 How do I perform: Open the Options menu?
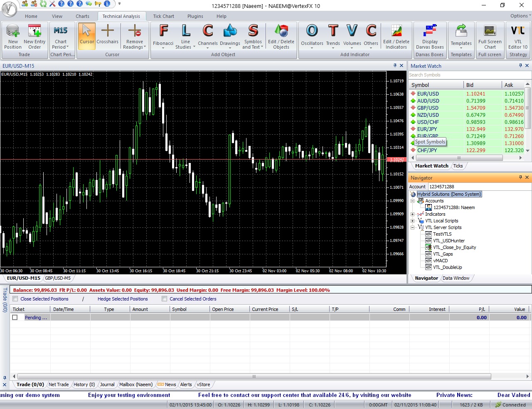point(520,16)
